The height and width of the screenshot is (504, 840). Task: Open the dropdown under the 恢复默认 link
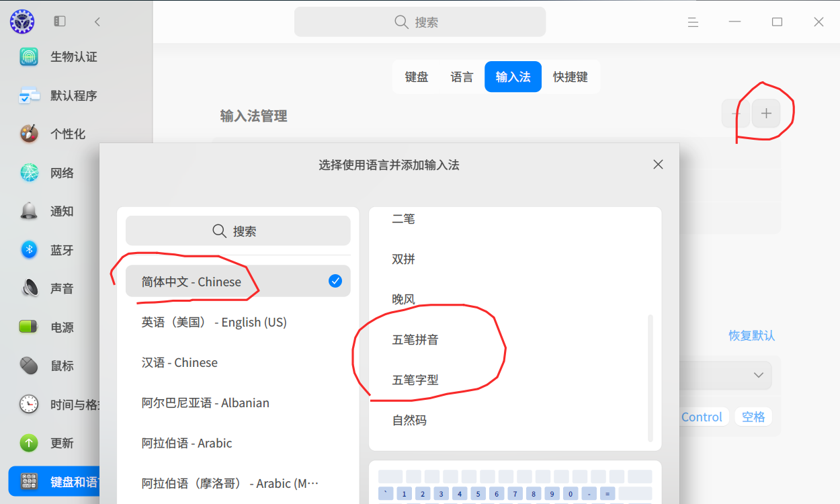click(726, 375)
